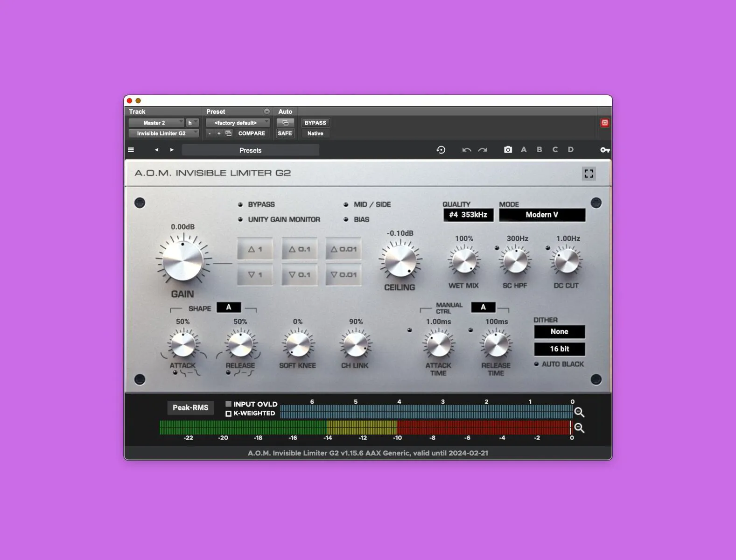Viewport: 736px width, 560px height.
Task: Click the Auto header label
Action: (285, 112)
